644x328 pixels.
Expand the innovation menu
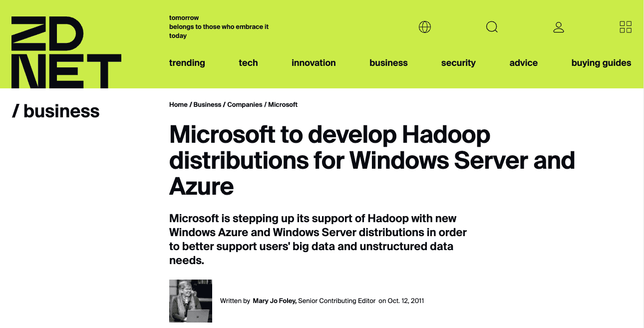pos(314,63)
